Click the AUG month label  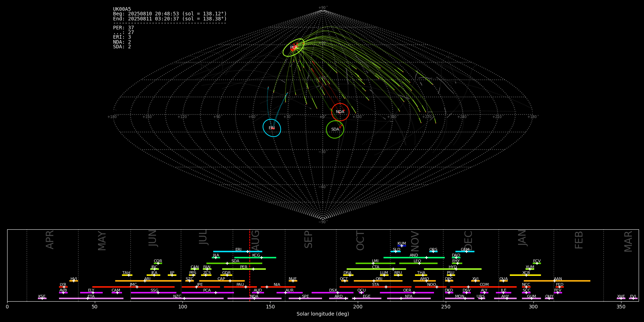[255, 241]
